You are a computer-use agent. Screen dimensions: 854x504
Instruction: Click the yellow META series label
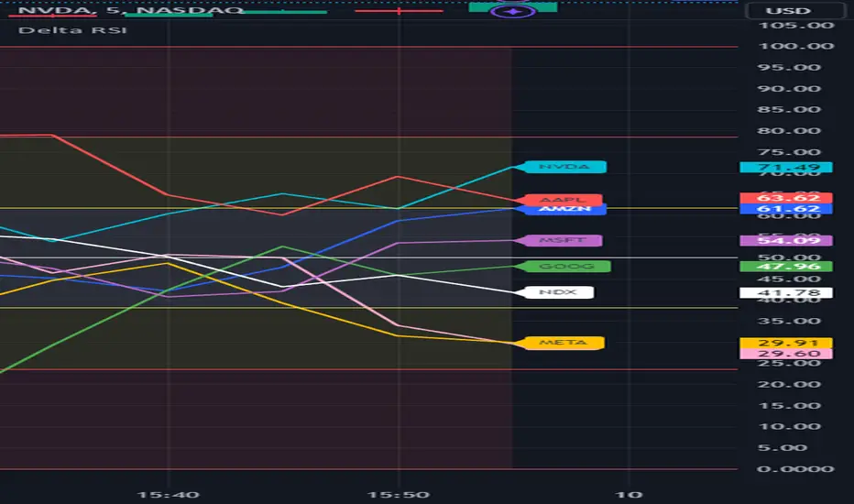(564, 343)
